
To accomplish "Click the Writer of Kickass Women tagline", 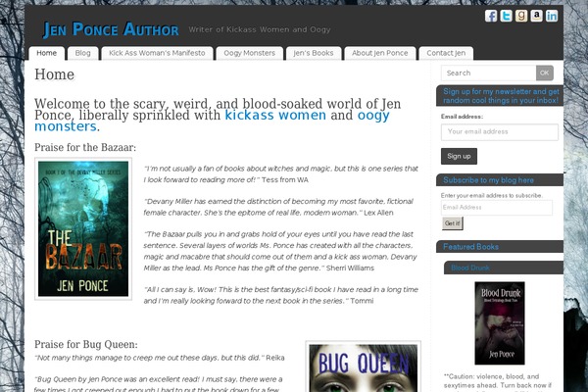I will tap(260, 29).
